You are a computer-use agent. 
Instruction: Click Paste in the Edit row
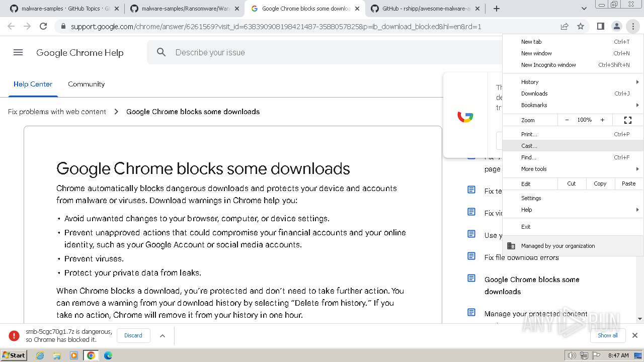[629, 184]
